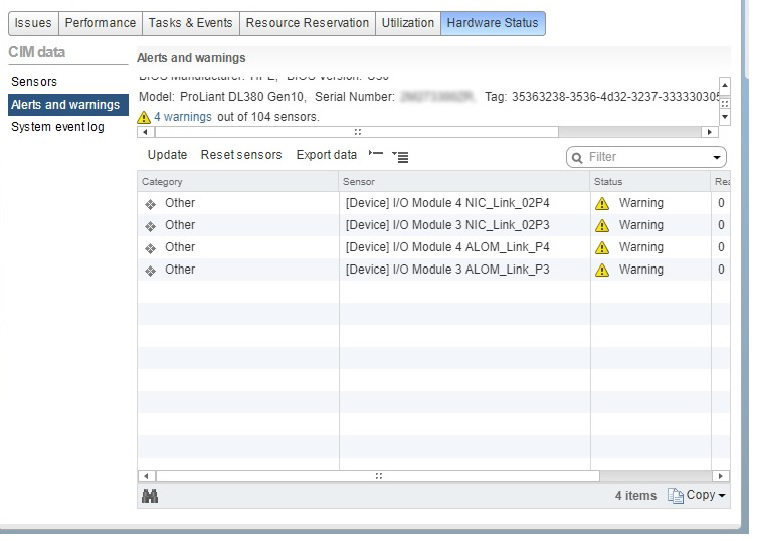Click warning icon for NIC_Link_02P4 row
761x541 pixels.
(602, 203)
